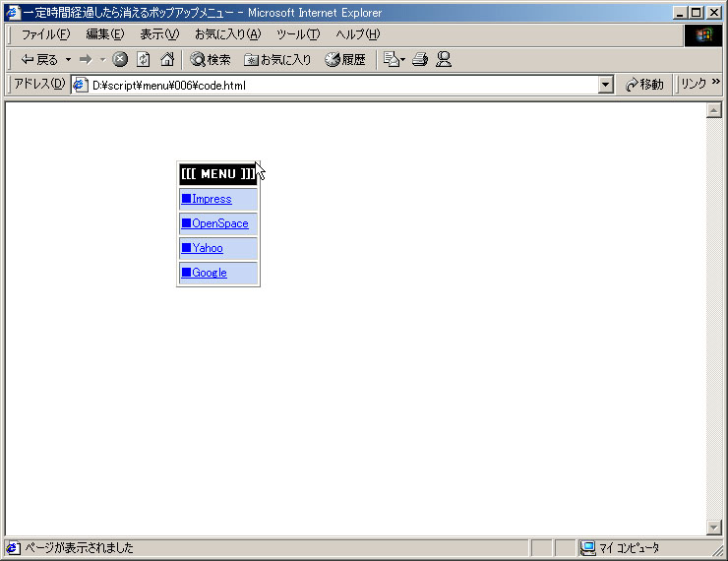Click the Print icon in toolbar
This screenshot has height=561, width=728.
[x=420, y=59]
